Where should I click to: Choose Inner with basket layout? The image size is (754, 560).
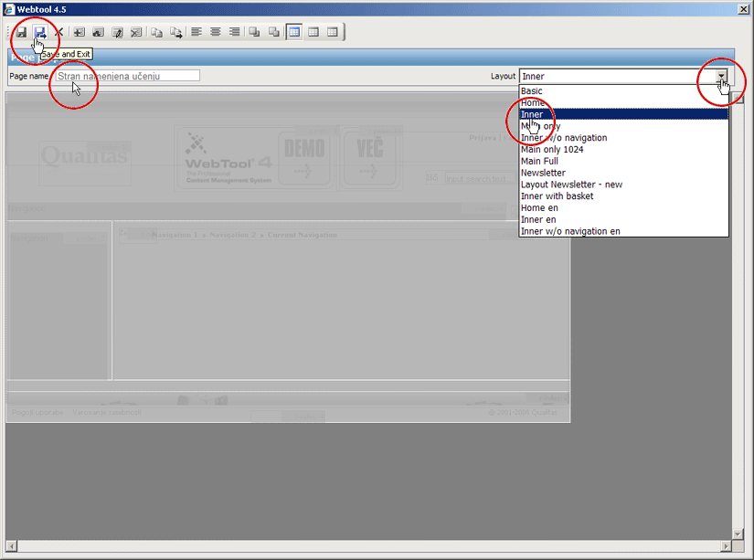coord(557,196)
